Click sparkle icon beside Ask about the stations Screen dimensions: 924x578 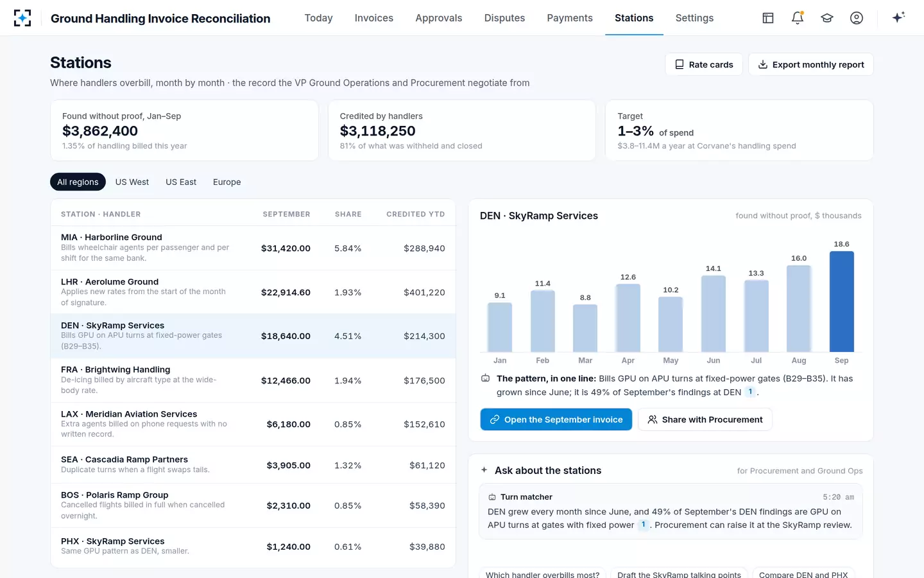click(x=484, y=470)
